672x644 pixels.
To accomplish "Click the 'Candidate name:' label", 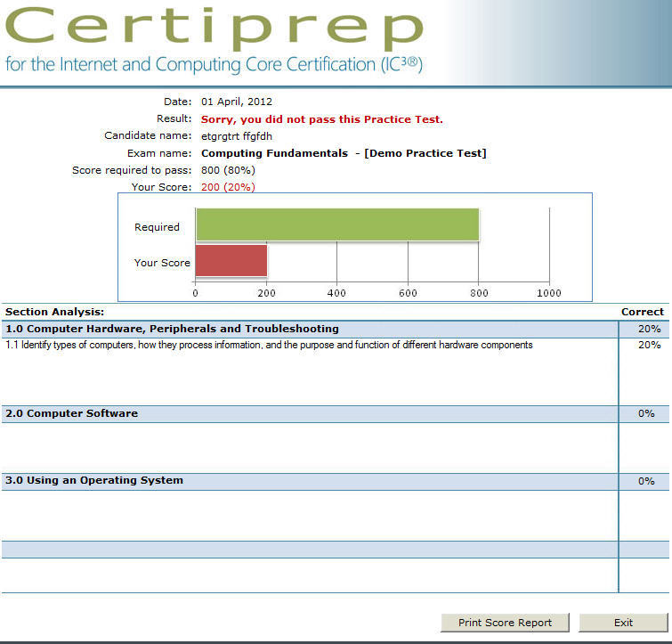I will click(x=148, y=135).
